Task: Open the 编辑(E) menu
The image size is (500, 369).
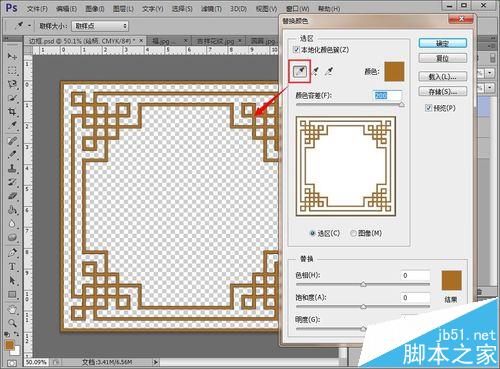Action: click(x=66, y=8)
